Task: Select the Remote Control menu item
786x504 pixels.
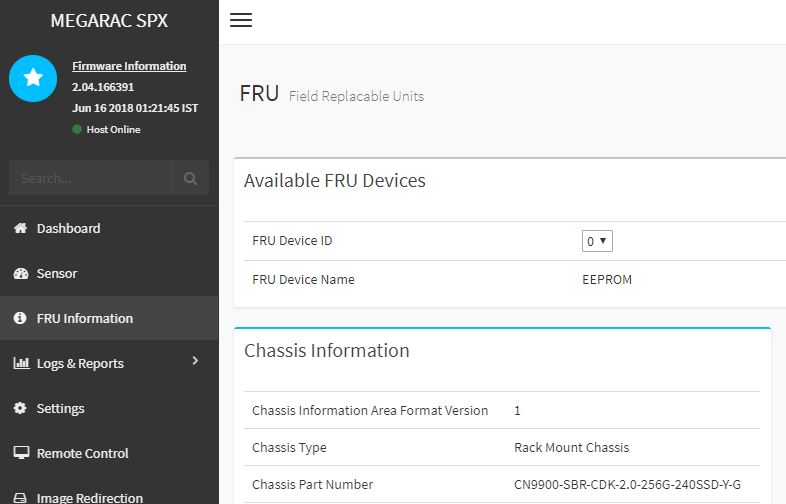Action: pos(82,453)
